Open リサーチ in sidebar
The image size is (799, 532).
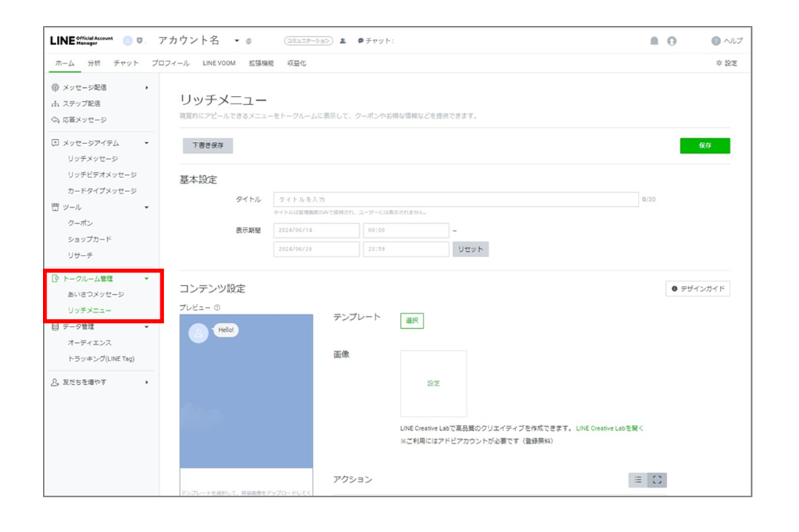[x=81, y=256]
